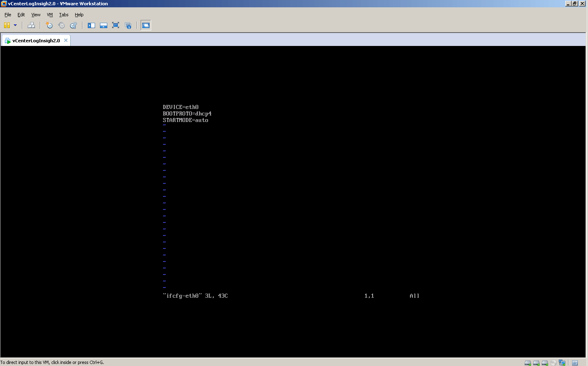The image size is (588, 366).
Task: Toggle the thumbnail bar display
Action: [x=103, y=25]
